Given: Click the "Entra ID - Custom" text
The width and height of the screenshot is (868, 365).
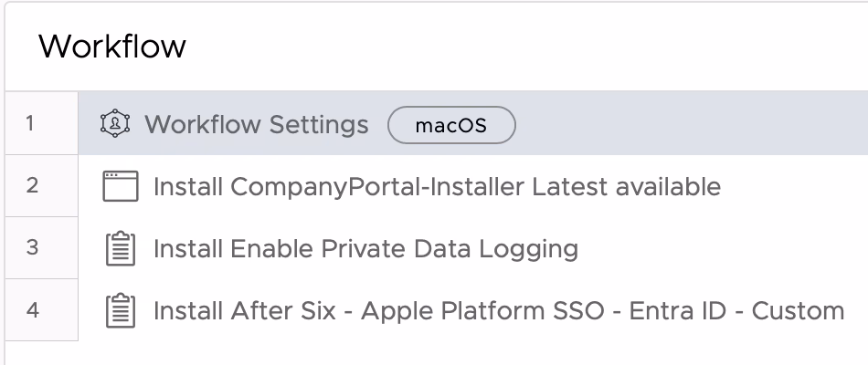Looking at the screenshot, I should pyautogui.click(x=736, y=311).
